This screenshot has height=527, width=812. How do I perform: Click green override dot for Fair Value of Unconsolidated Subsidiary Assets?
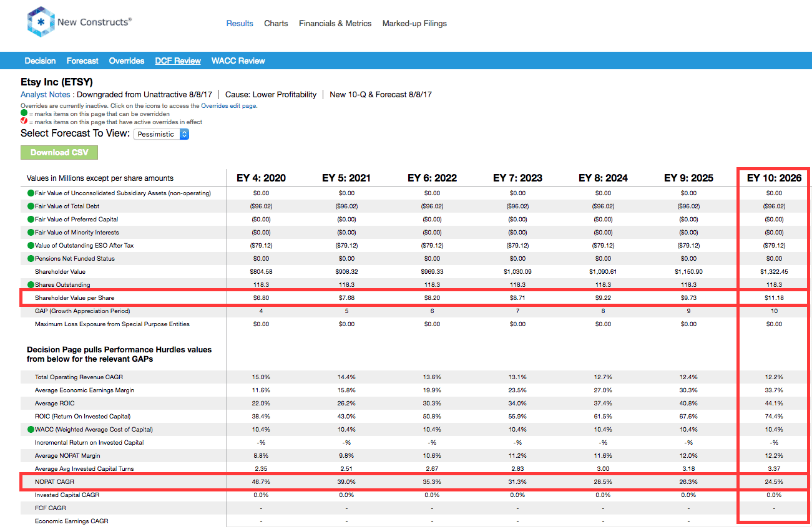coord(31,193)
